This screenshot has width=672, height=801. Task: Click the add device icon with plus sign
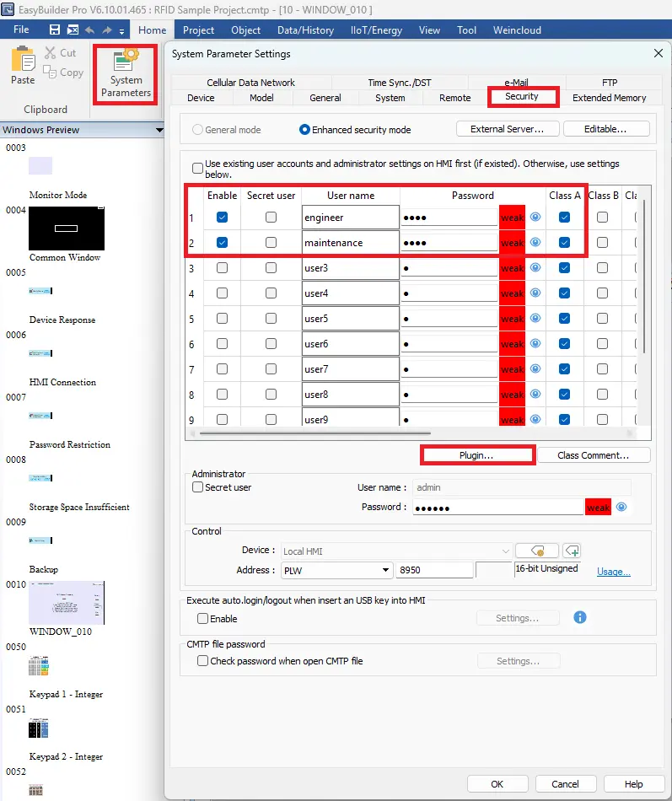point(573,551)
